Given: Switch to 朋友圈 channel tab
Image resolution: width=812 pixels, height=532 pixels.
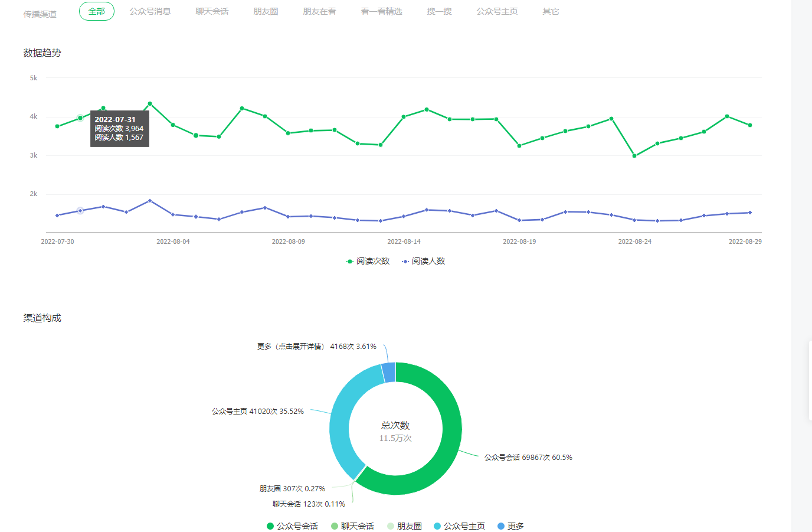Looking at the screenshot, I should coord(266,11).
